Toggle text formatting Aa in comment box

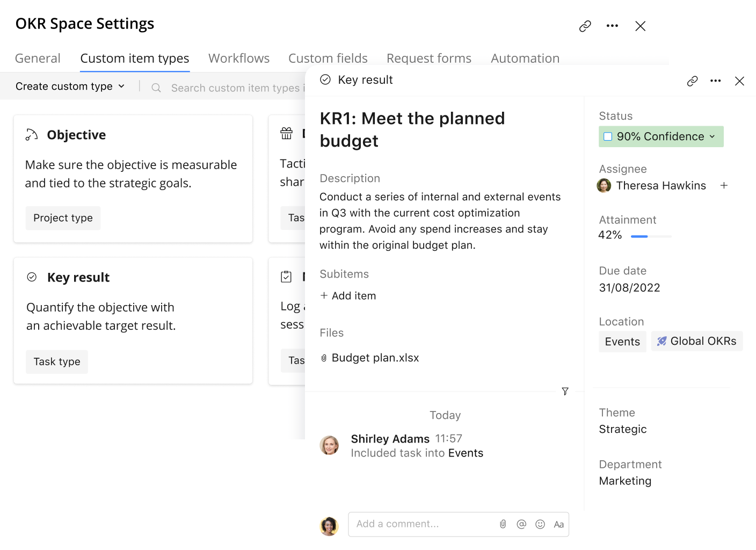[558, 525]
